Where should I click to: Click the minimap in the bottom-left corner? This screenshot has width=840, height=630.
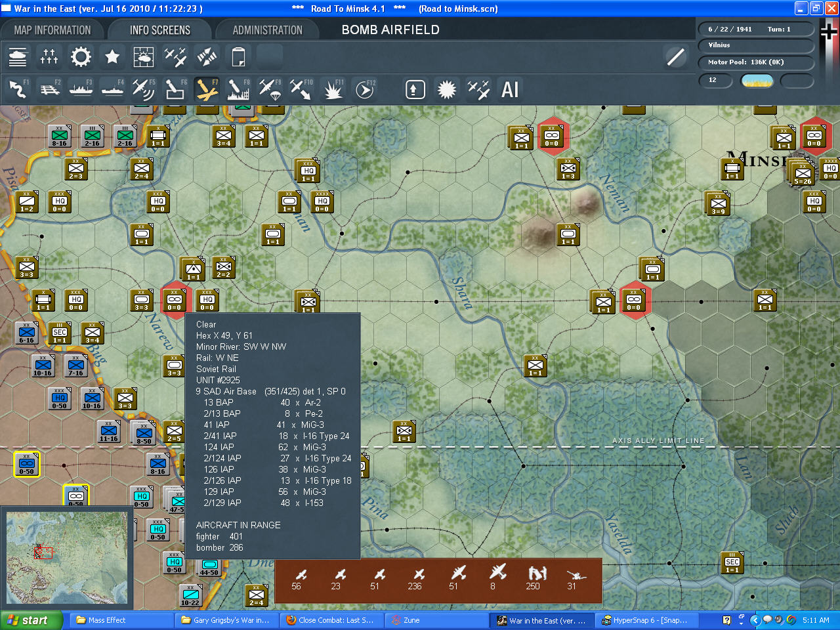[x=66, y=558]
